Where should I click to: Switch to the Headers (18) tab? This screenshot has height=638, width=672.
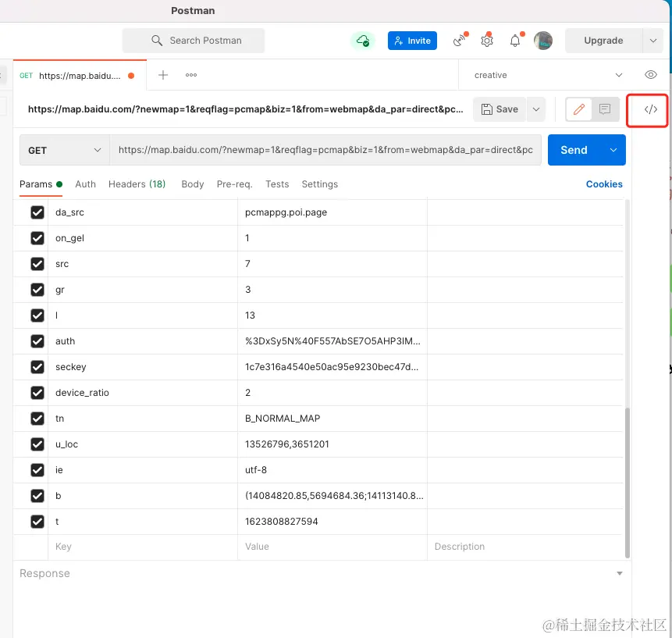(x=137, y=184)
